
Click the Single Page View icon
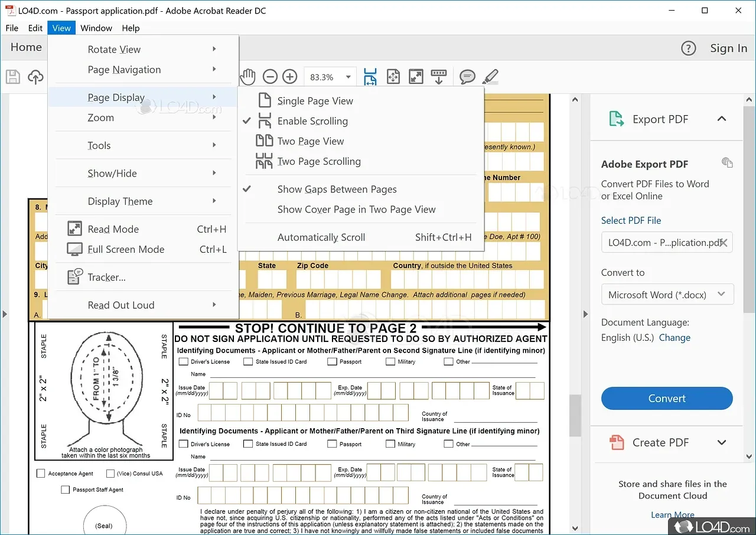click(264, 100)
